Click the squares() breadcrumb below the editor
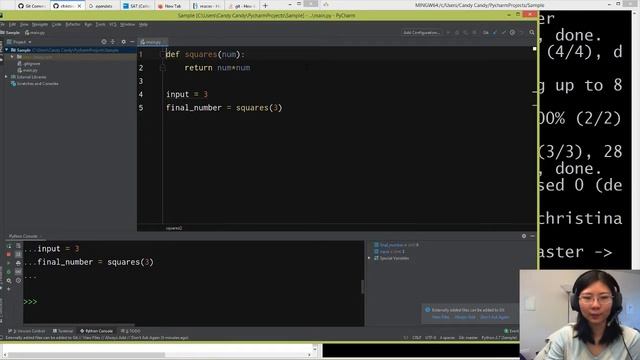The width and height of the screenshot is (640, 360). pyautogui.click(x=174, y=228)
